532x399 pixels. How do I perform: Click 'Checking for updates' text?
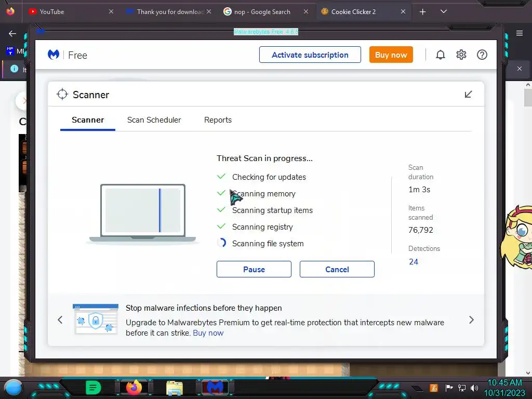coord(269,177)
